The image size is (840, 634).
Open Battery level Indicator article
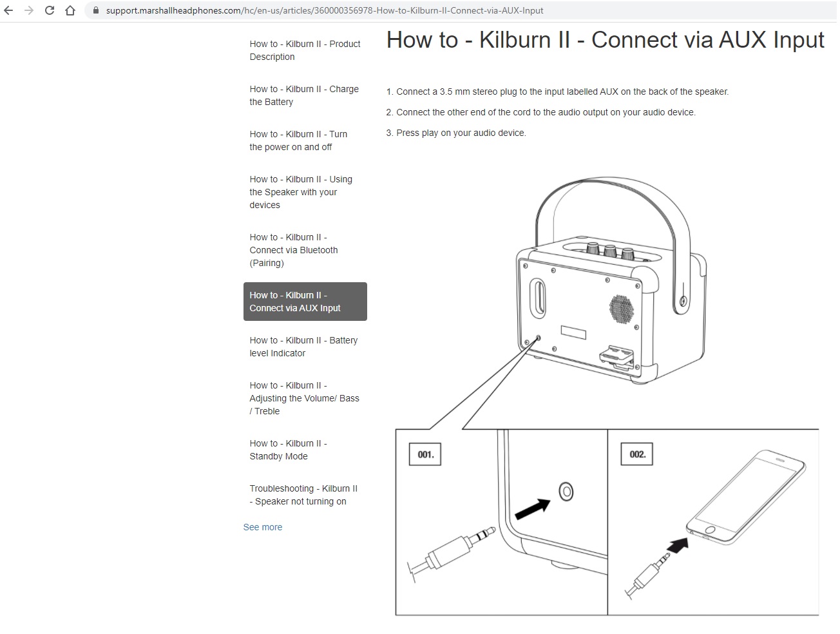[x=303, y=347]
